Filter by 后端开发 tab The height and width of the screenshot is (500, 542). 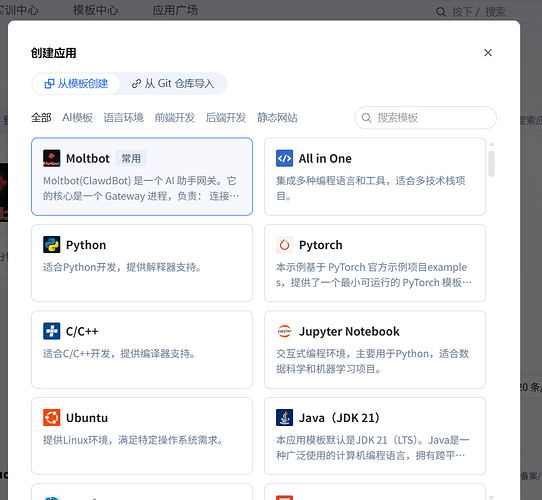pos(226,118)
